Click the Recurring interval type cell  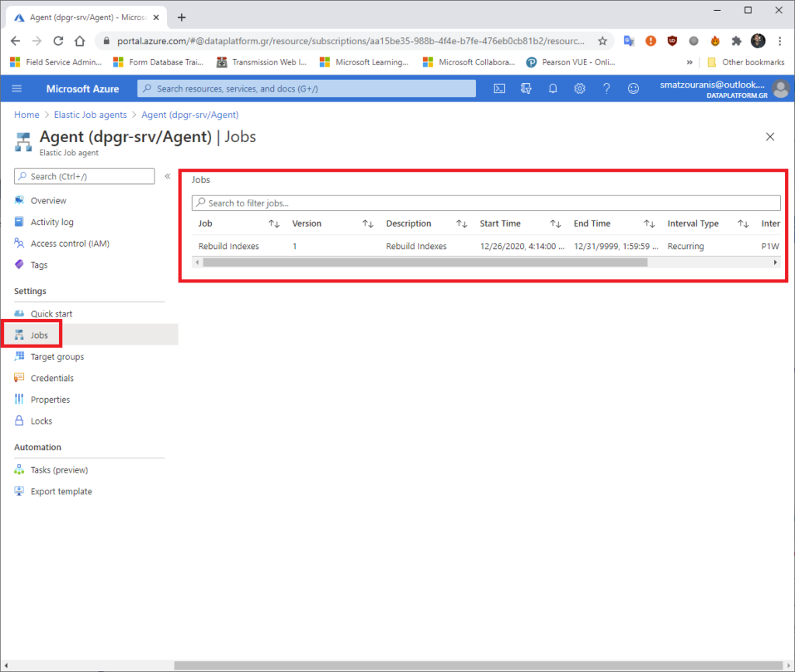[686, 246]
